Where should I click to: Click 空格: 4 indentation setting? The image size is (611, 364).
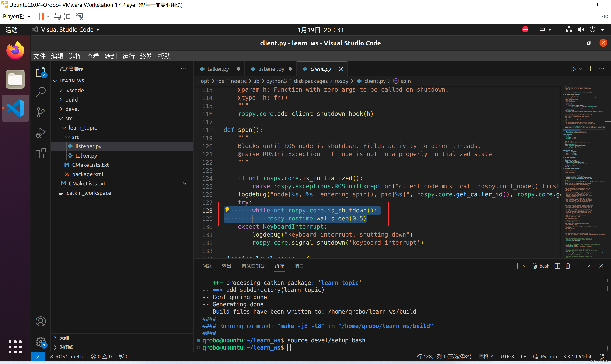(486, 356)
